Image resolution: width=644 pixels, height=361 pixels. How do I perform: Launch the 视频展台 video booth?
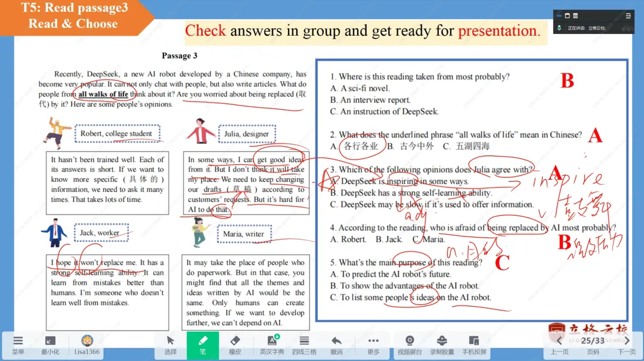[x=410, y=345]
